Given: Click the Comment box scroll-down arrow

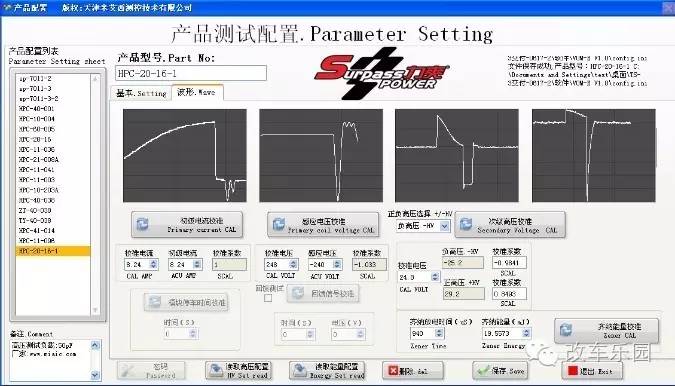Looking at the screenshot, I should click(95, 375).
